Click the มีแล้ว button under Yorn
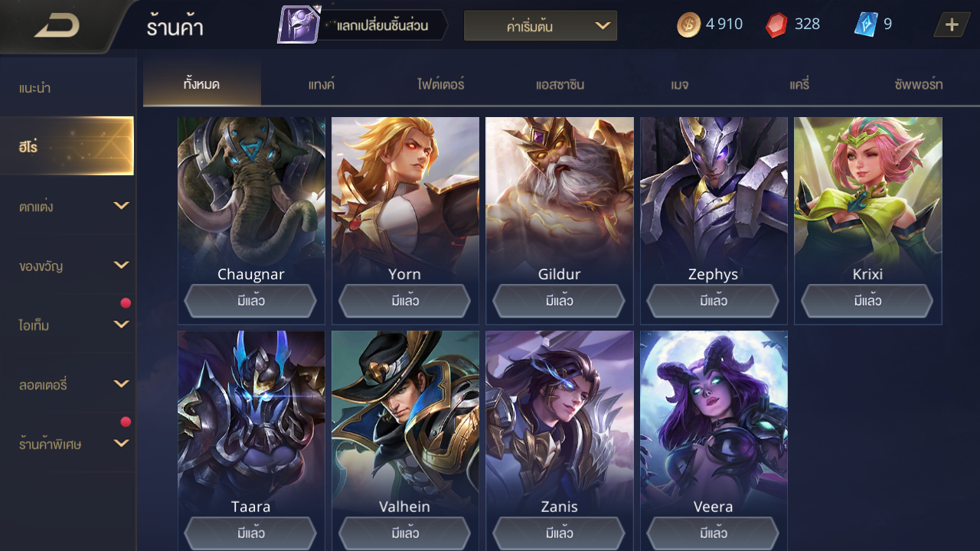This screenshot has height=551, width=980. coord(404,301)
